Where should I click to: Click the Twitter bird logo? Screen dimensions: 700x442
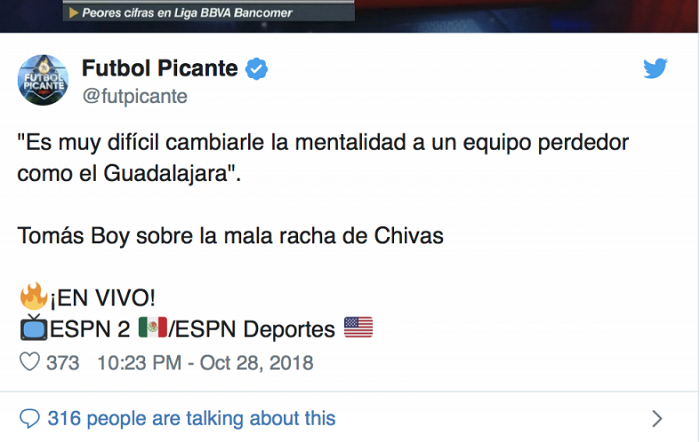pos(655,68)
